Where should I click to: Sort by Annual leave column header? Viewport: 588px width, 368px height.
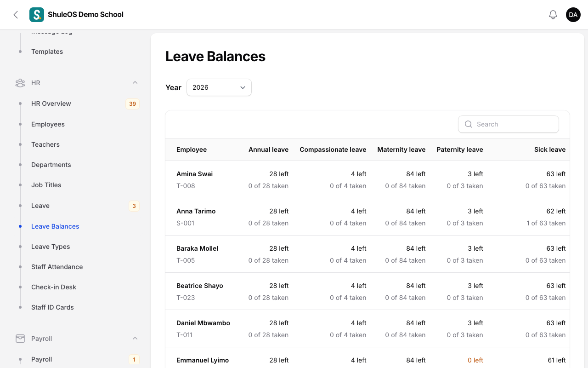268,149
